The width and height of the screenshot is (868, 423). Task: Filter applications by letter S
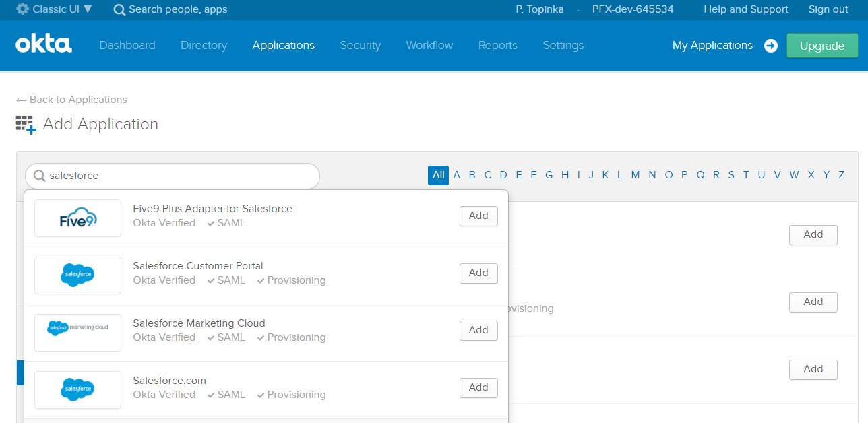coord(731,175)
